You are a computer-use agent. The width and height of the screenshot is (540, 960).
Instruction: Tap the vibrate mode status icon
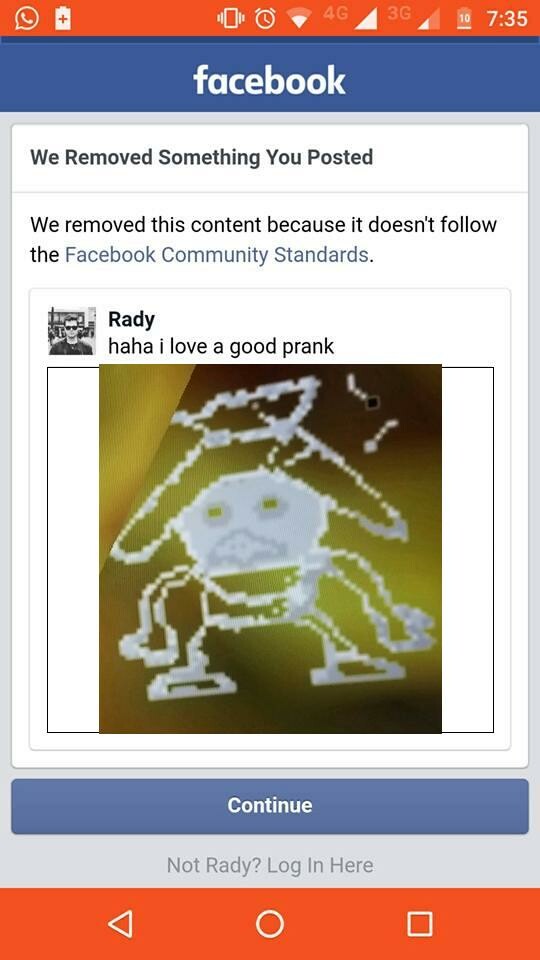(x=231, y=19)
